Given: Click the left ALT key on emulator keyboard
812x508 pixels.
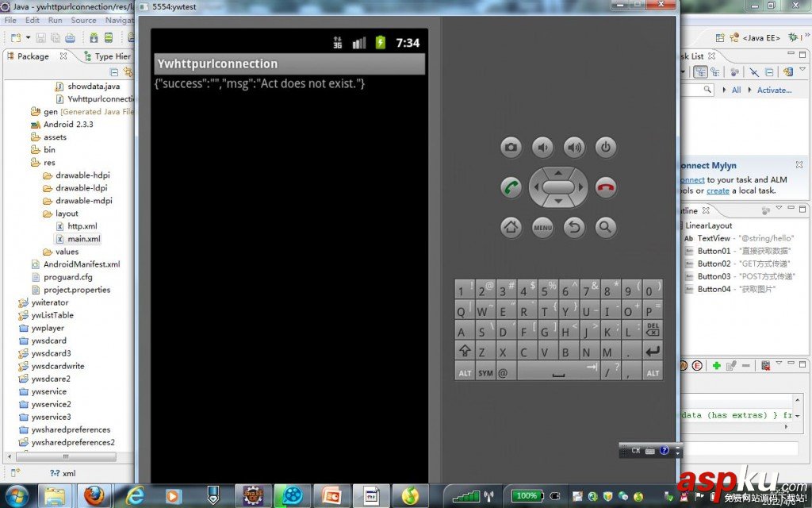Looking at the screenshot, I should (x=465, y=372).
